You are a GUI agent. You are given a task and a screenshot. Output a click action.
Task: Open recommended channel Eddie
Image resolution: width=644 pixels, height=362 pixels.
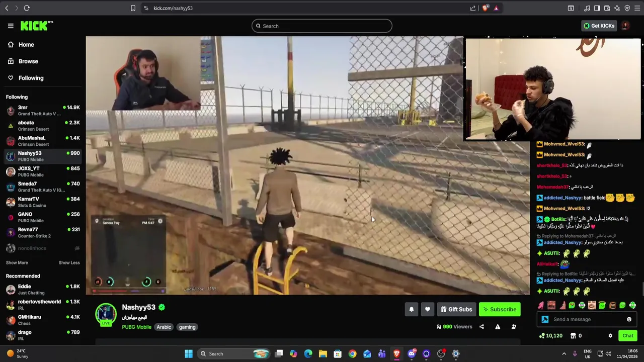(x=43, y=290)
